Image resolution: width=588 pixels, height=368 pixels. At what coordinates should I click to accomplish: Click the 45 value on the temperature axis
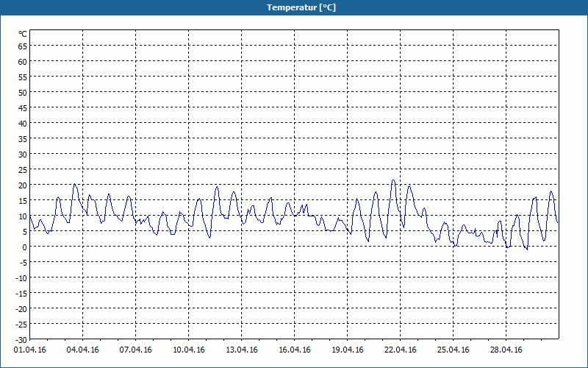(23, 108)
